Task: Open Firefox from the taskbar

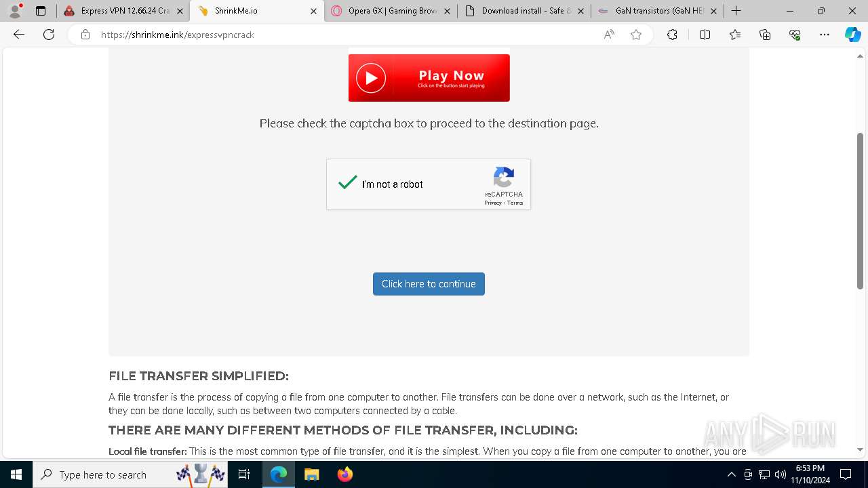Action: (345, 474)
